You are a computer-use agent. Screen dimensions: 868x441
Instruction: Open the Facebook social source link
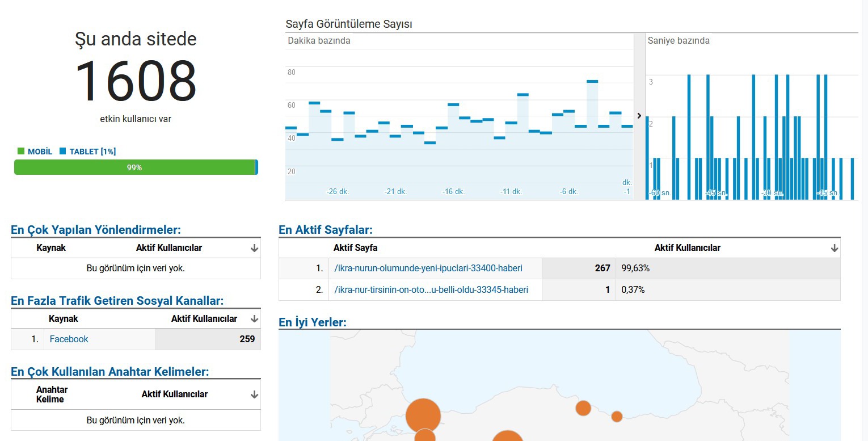pos(69,339)
